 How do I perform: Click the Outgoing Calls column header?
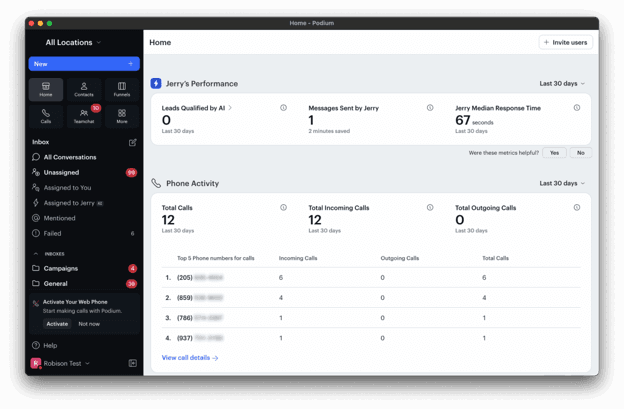[x=400, y=258]
